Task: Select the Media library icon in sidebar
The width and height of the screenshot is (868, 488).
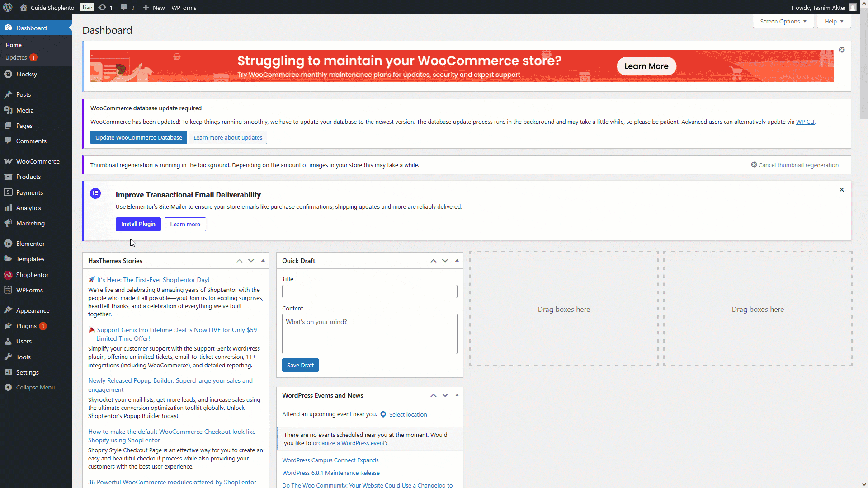Action: coord(8,110)
